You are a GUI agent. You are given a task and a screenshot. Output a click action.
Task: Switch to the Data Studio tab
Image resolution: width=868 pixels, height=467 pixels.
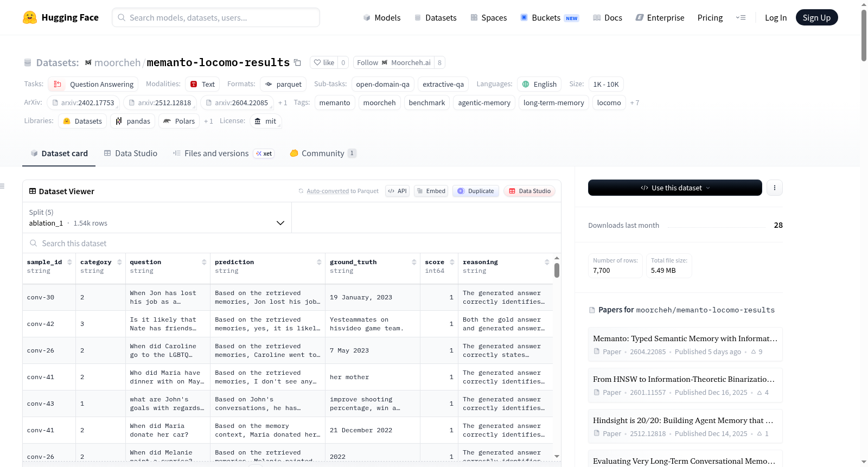[131, 153]
